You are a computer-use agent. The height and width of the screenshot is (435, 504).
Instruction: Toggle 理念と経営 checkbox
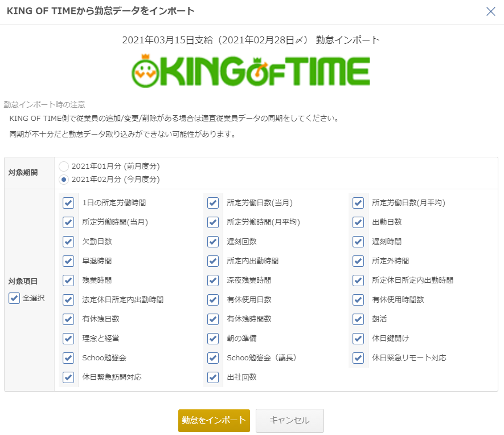coord(68,339)
